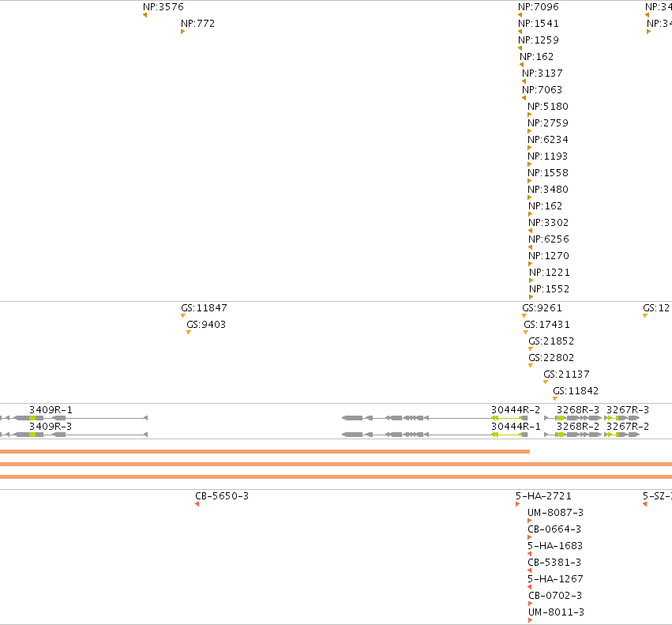Click the NP:1221 feature label
The height and width of the screenshot is (625, 672).
tap(550, 273)
